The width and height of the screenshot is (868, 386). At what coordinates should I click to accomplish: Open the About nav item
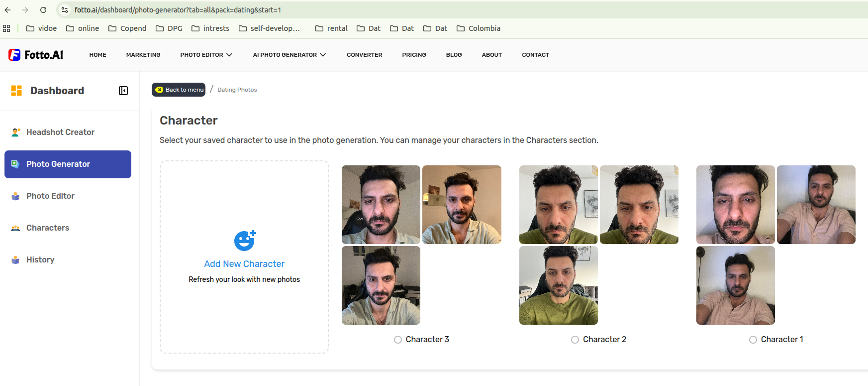[x=492, y=55]
